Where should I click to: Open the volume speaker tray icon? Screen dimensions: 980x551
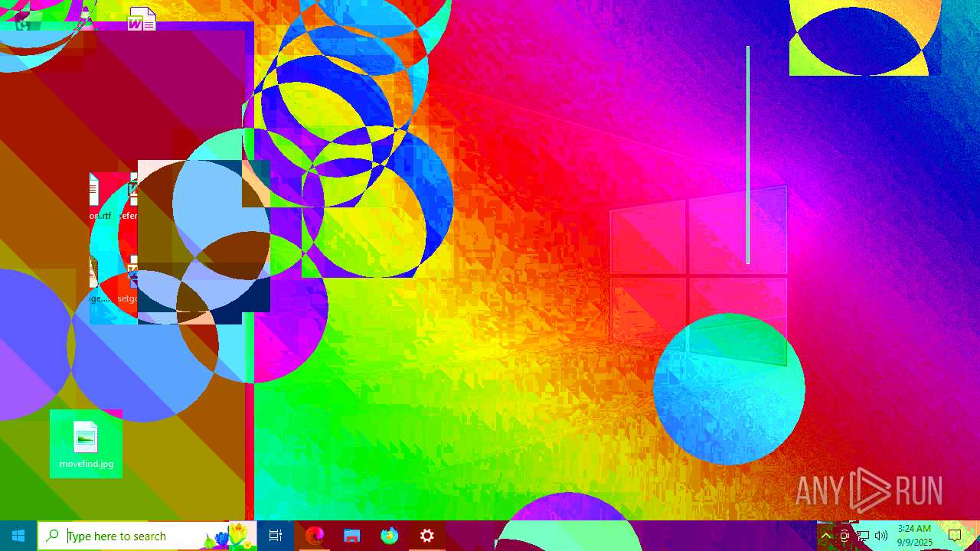coord(881,536)
